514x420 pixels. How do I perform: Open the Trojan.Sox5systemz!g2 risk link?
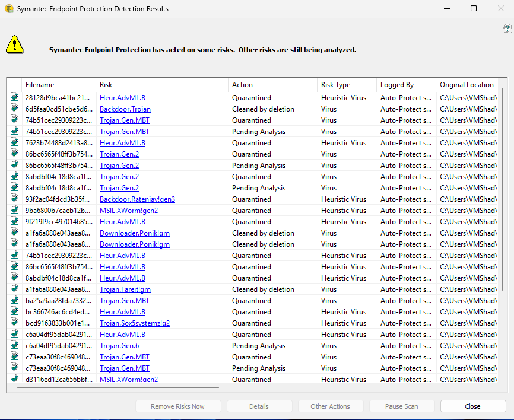(135, 323)
